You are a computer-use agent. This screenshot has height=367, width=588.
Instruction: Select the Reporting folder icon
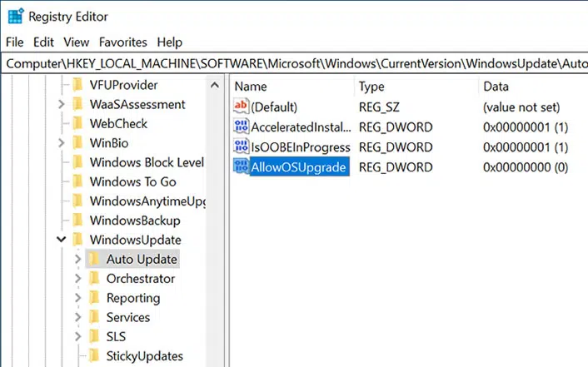point(94,298)
